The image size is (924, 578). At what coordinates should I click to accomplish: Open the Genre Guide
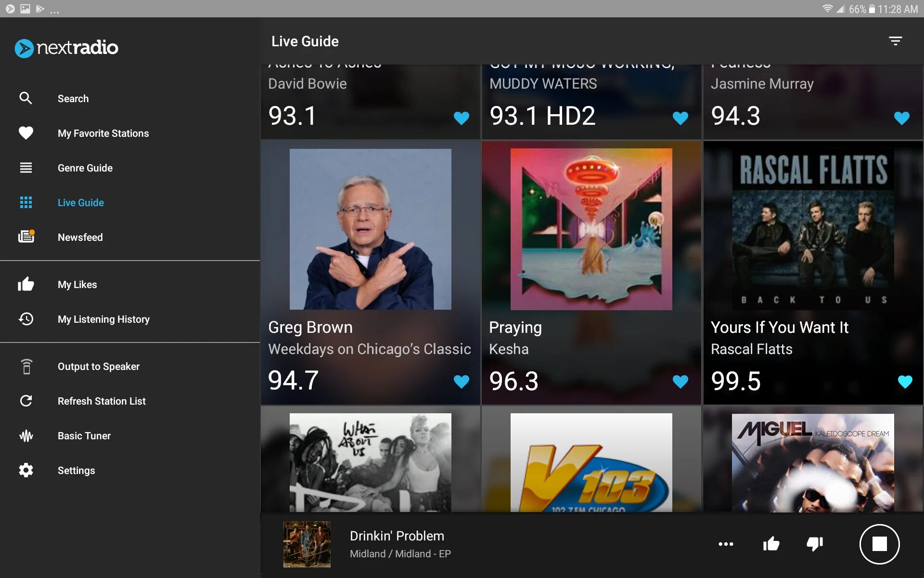pyautogui.click(x=130, y=168)
